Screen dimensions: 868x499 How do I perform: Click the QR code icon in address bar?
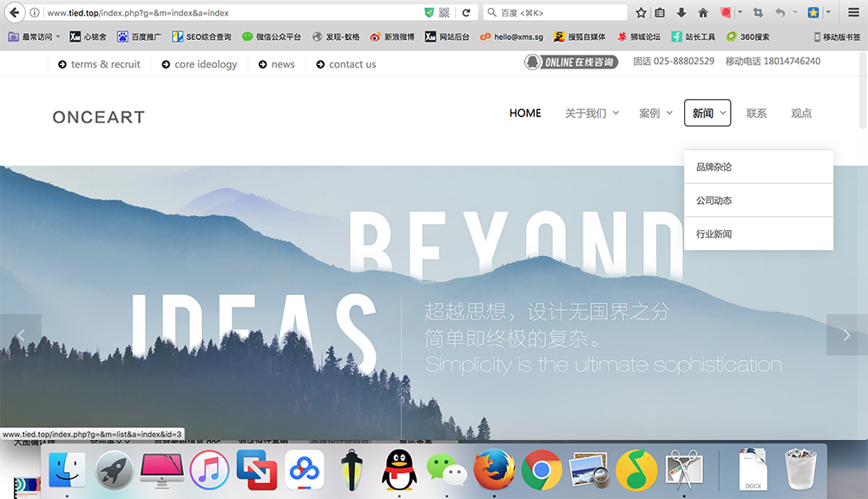click(444, 13)
